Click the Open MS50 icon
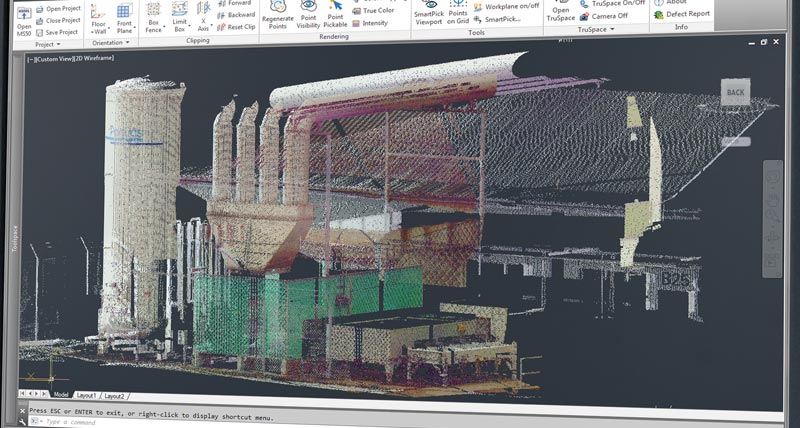 tap(24, 13)
